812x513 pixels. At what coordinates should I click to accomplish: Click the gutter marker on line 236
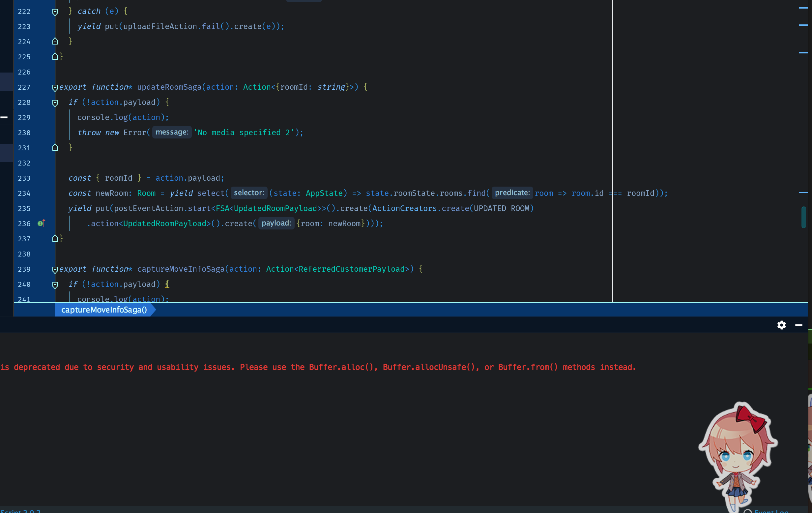tap(41, 223)
